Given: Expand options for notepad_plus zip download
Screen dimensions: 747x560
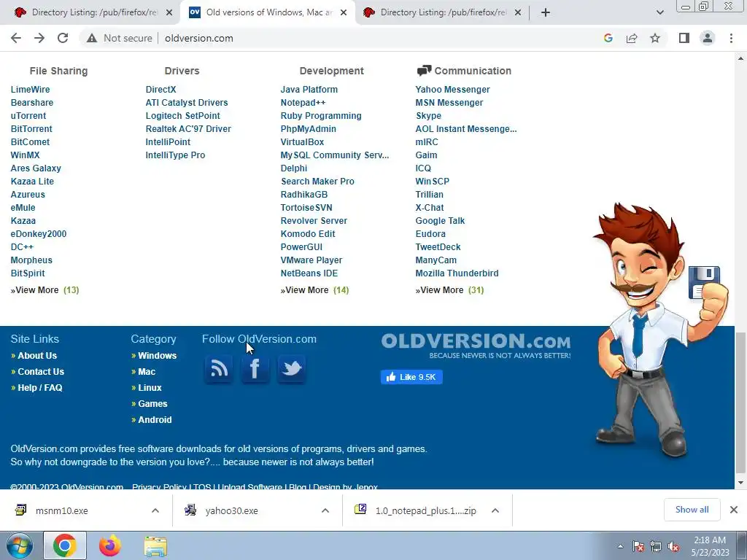Looking at the screenshot, I should (x=495, y=510).
